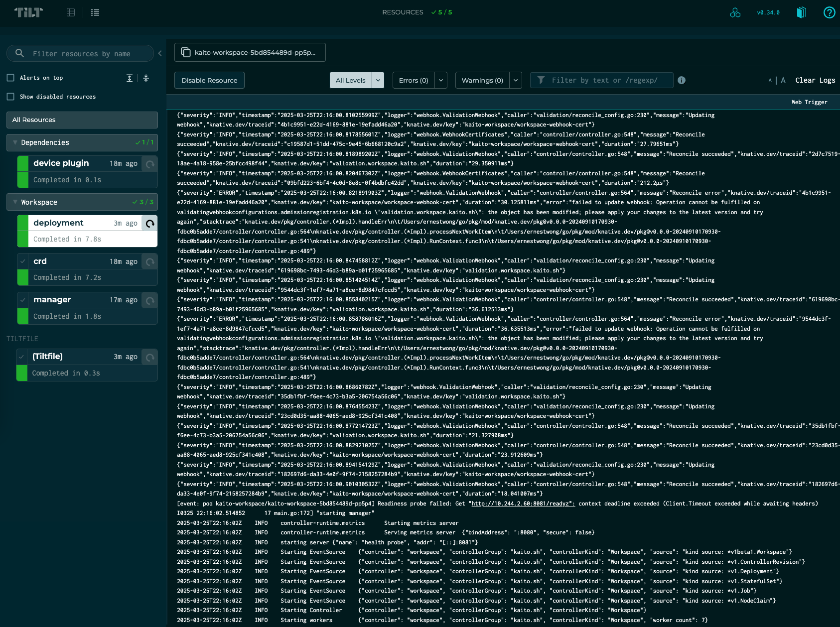840x627 pixels.
Task: Open the Tilt Cloud snapshot icon
Action: tap(735, 12)
